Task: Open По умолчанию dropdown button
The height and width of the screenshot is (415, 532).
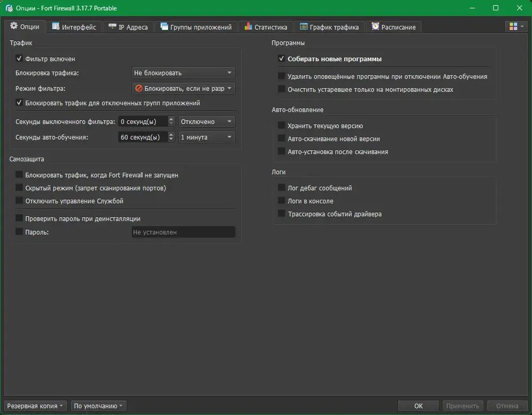Action: click(x=98, y=405)
